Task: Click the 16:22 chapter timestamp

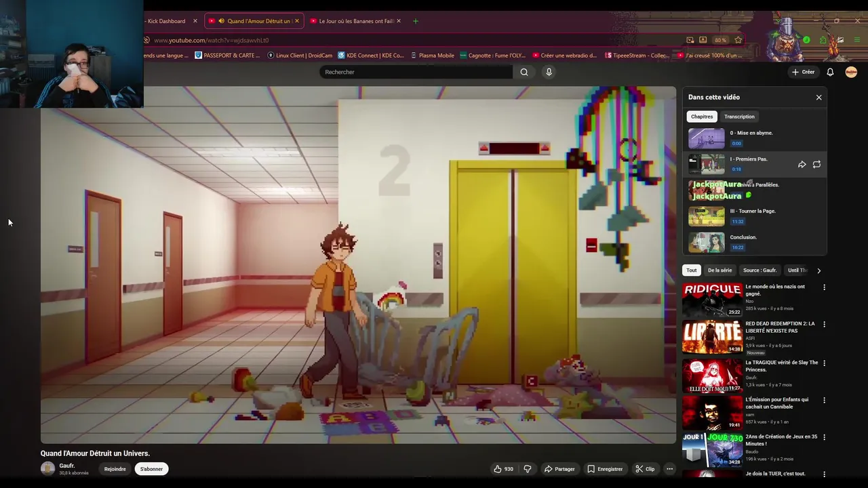Action: tap(738, 247)
